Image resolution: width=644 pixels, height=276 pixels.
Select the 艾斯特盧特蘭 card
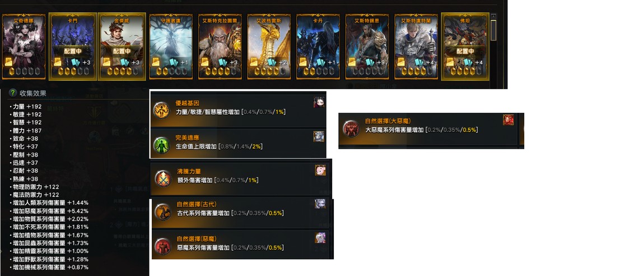416,47
